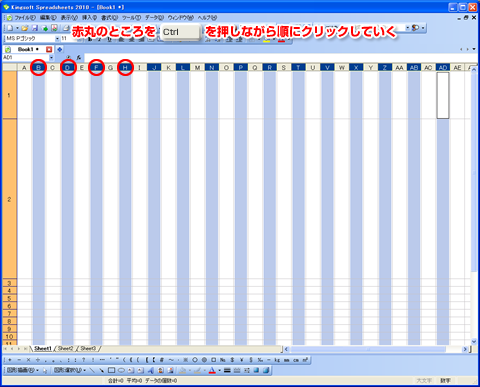
Task: Click the horizontal scrollbar right arrow
Action: (465, 349)
